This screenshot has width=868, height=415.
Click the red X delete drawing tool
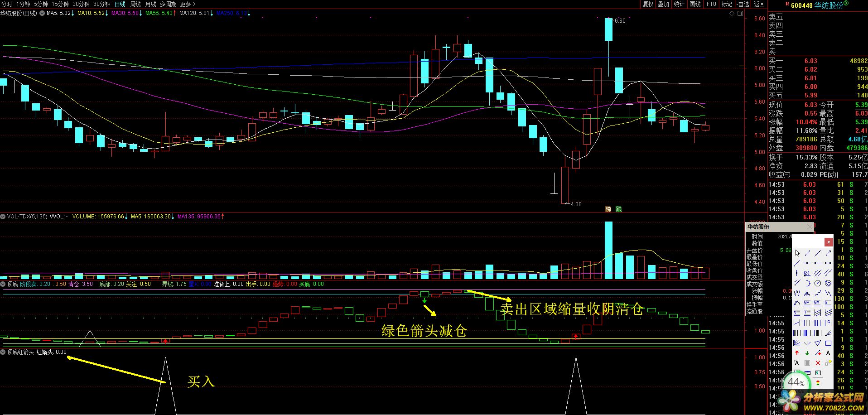point(818,363)
